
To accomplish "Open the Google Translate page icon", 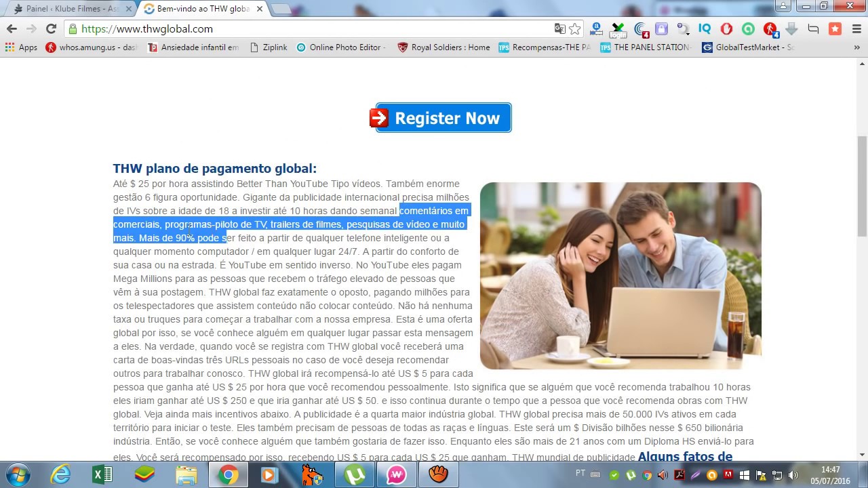I will tap(559, 28).
